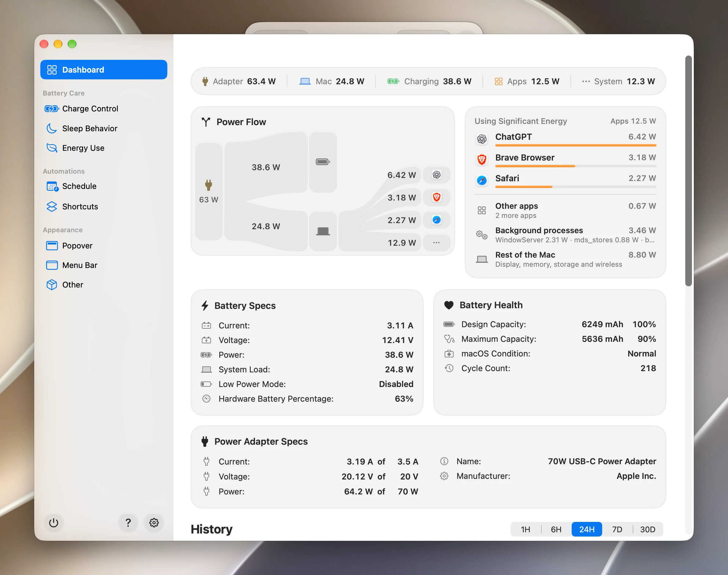
Task: Open the Dashboard section in sidebar
Action: pos(104,70)
